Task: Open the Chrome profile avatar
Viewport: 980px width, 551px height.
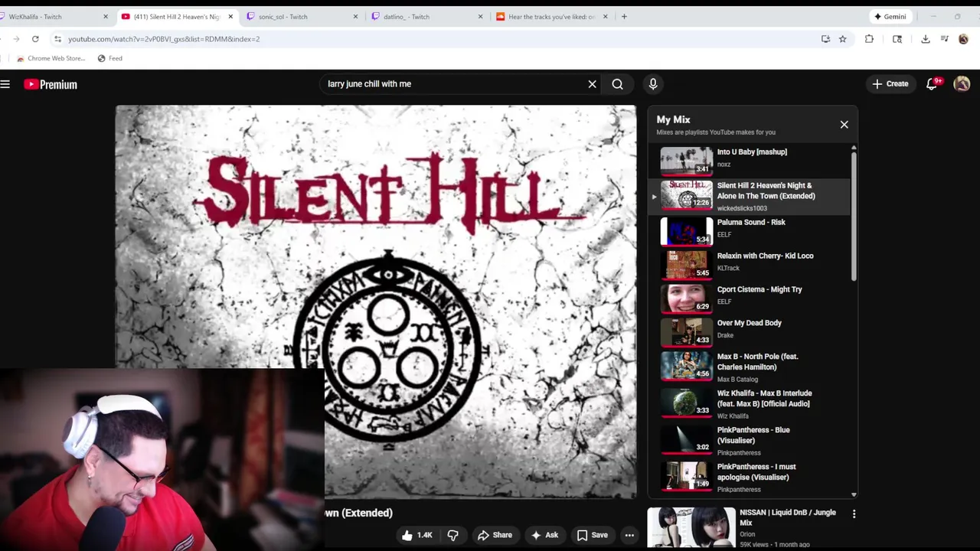Action: point(963,39)
